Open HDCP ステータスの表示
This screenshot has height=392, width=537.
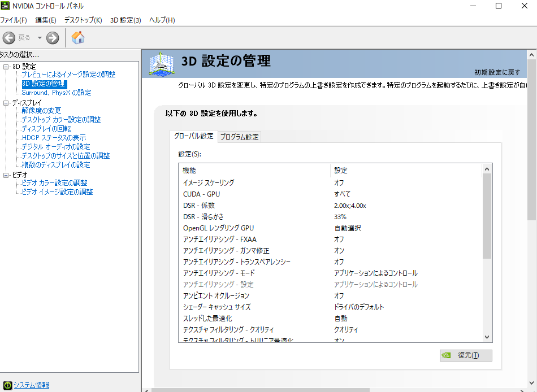[x=54, y=138]
